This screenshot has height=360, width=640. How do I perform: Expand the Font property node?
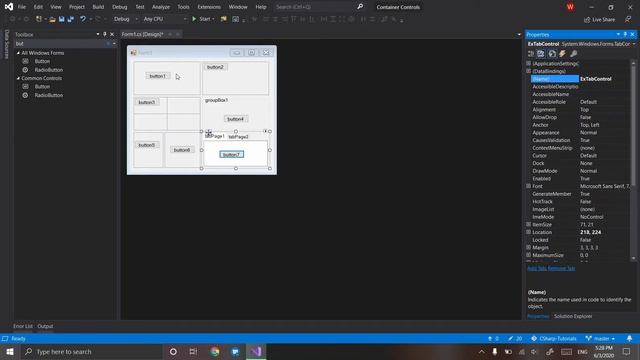click(x=529, y=186)
